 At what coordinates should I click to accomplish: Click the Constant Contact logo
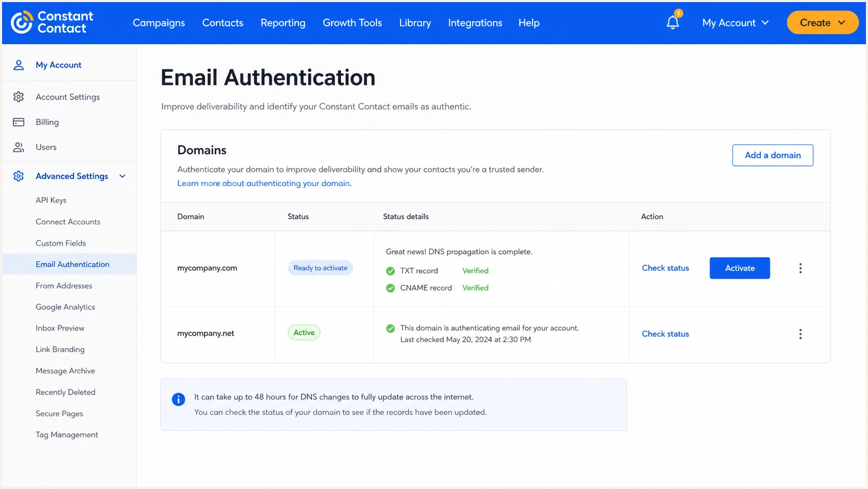tap(52, 22)
